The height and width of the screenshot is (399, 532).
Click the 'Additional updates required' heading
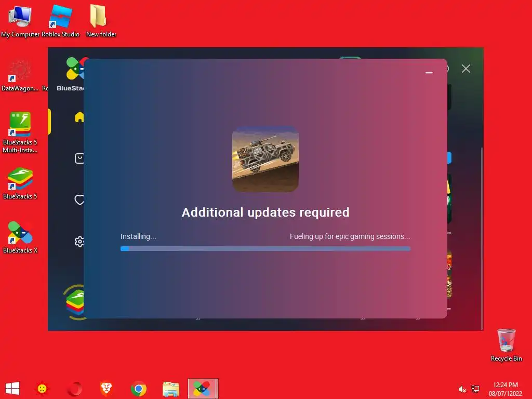[x=265, y=212]
